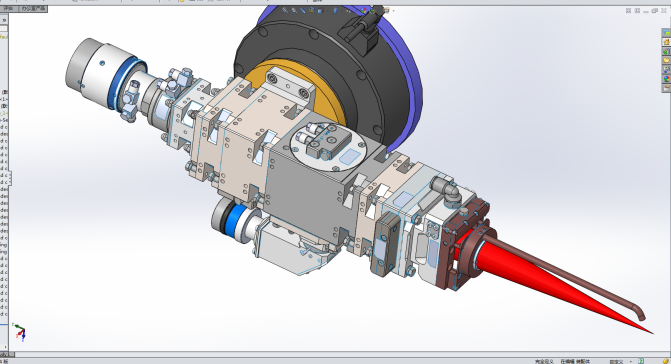Viewport: 671px width, 364px height.
Task: Click the Zoom to Fit icon
Action: click(285, 10)
